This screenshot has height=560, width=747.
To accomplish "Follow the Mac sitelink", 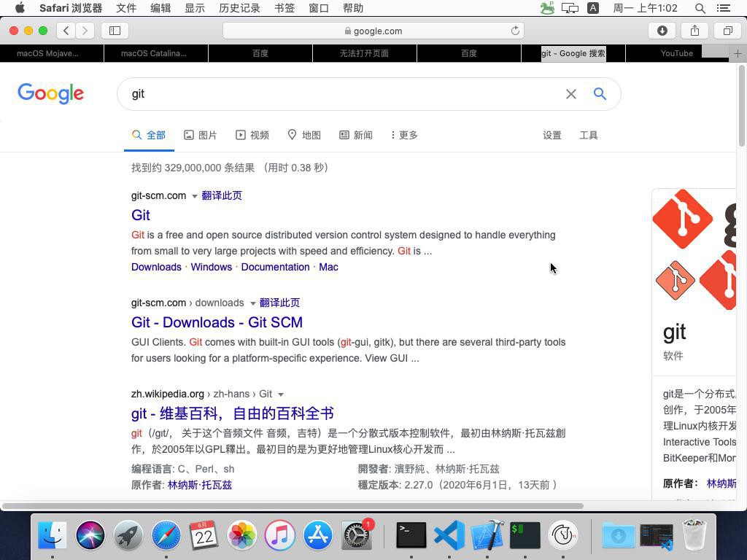I will pos(328,267).
